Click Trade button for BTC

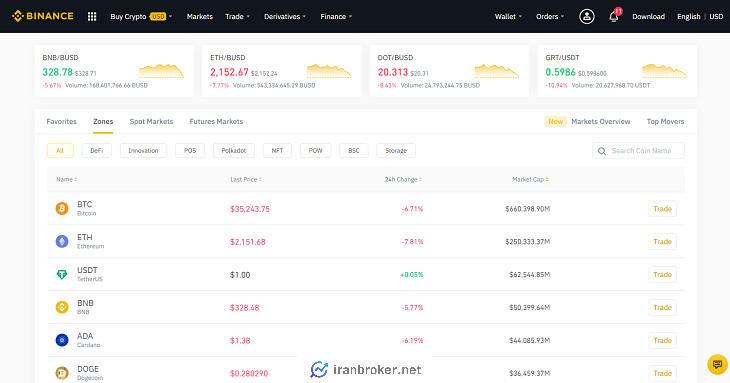coord(662,208)
